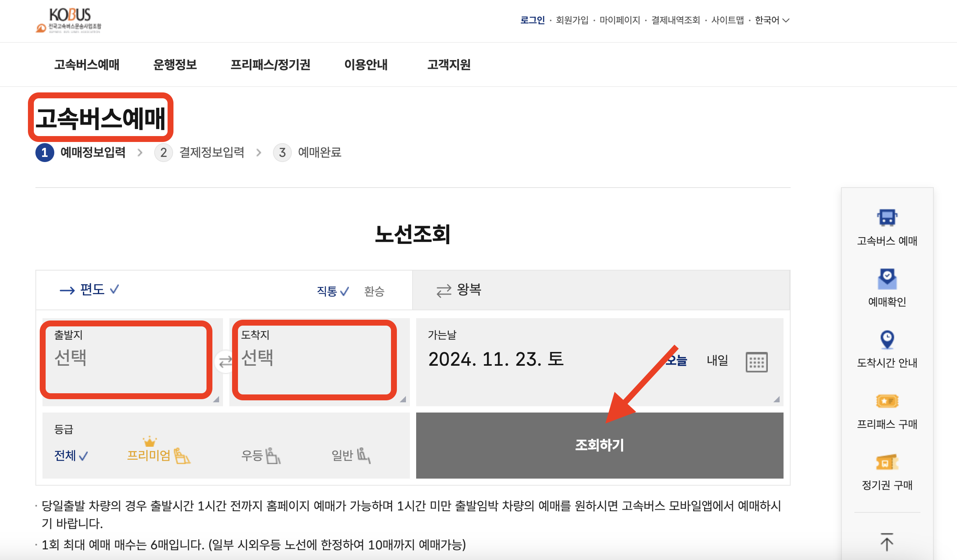Open the calendar date picker icon

(x=757, y=361)
